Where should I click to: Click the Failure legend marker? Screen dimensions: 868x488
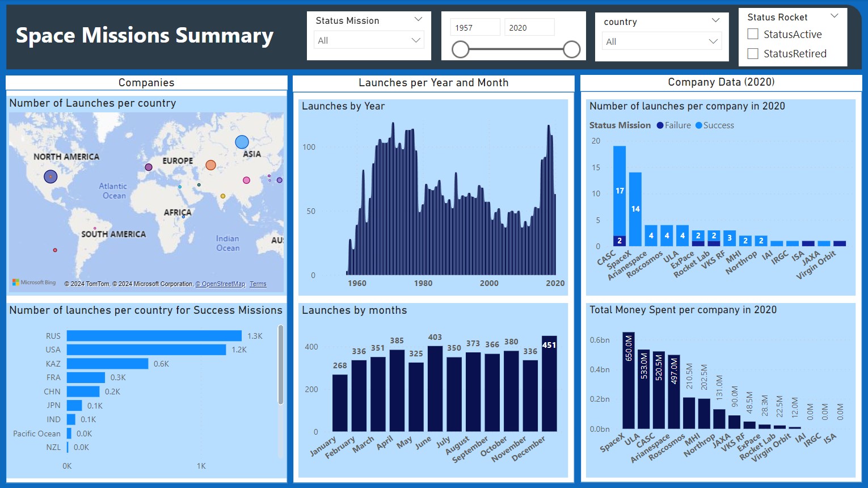[x=660, y=125]
